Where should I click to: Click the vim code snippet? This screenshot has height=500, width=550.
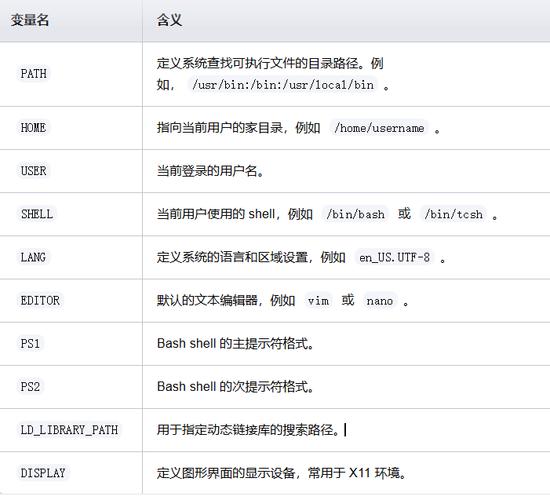[318, 300]
